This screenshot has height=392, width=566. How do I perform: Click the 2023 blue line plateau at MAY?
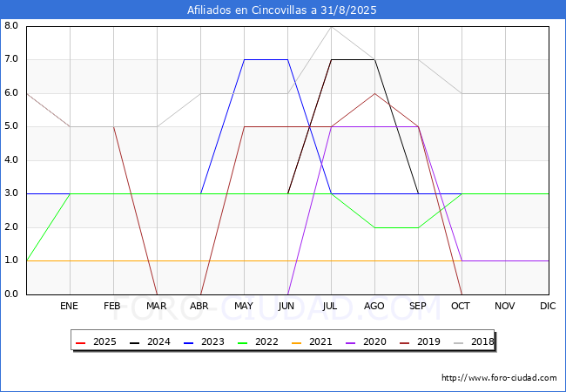tap(245, 59)
